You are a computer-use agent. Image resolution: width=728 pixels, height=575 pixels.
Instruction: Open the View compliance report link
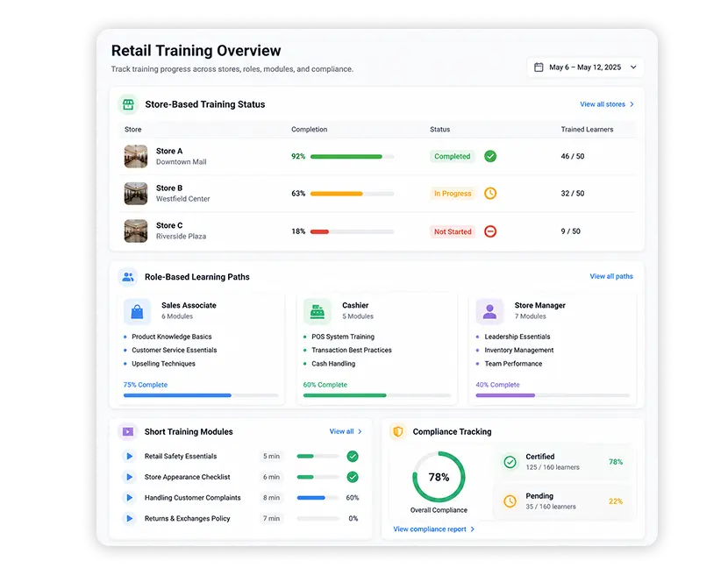(430, 529)
